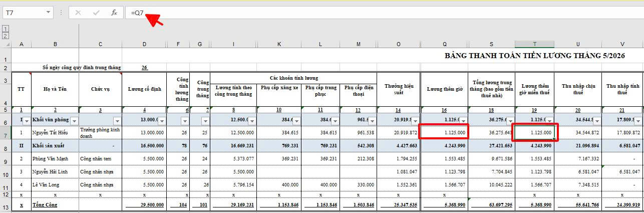Open filter dropdown in Thu nhập chịu thuế column
The height and width of the screenshot is (213, 644).
tap(597, 120)
